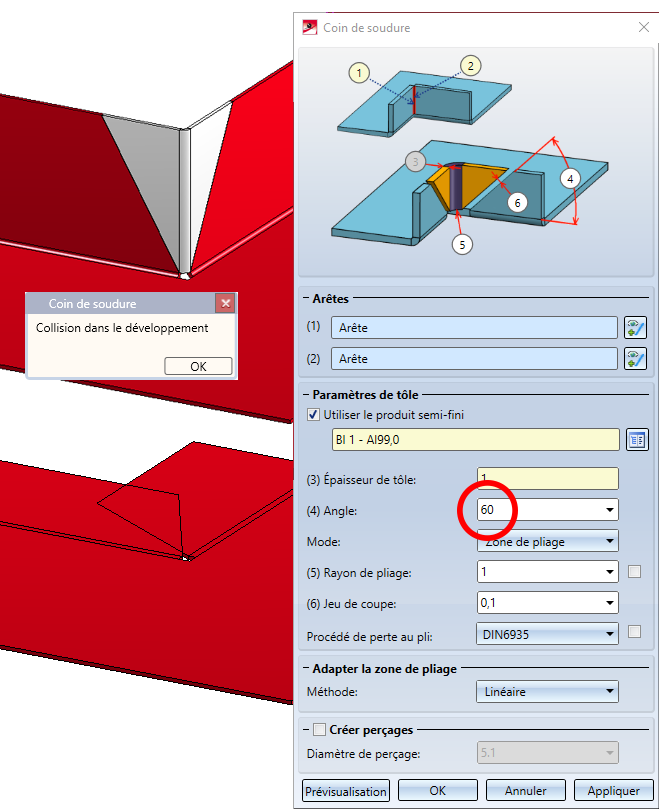Pick edge for Arête field (1)
The image size is (659, 809).
tap(635, 328)
